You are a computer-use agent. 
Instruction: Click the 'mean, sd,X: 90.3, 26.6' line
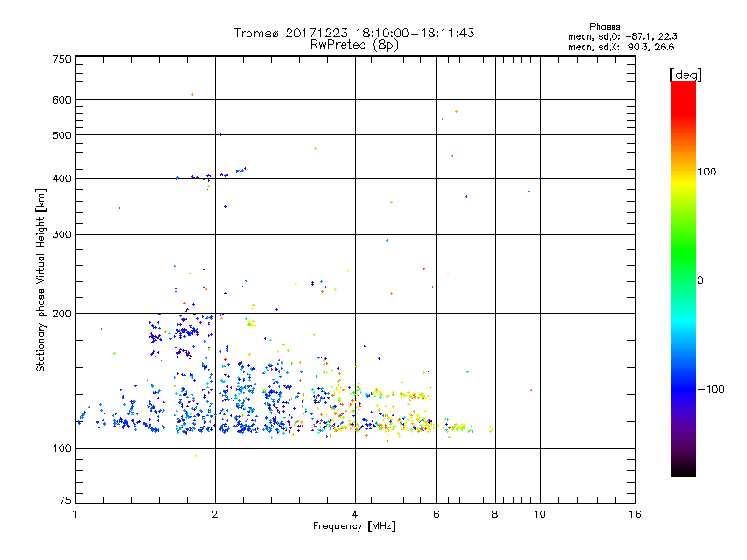click(621, 47)
